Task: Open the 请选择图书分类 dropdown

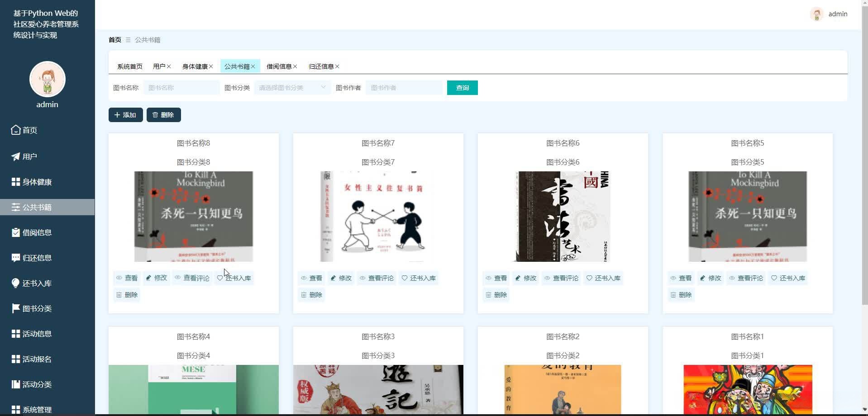Action: (291, 87)
